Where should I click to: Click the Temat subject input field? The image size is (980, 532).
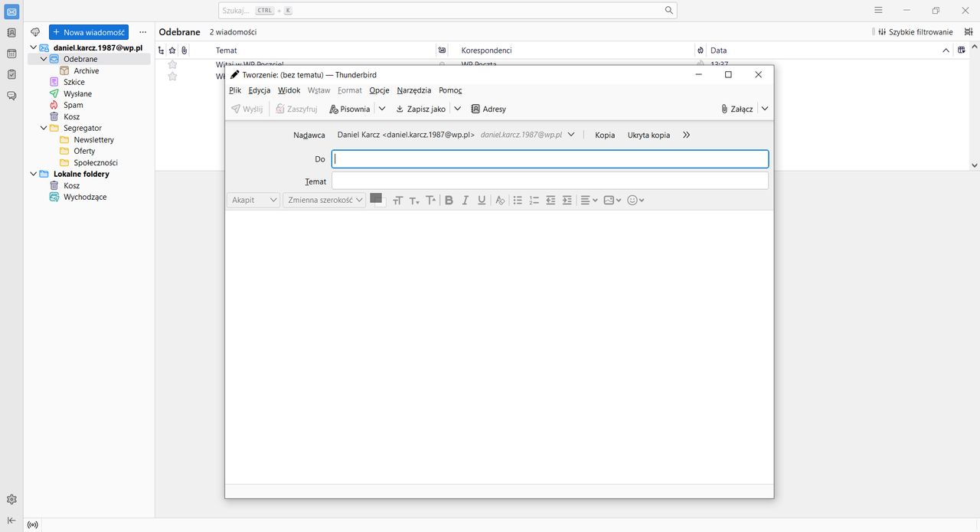(x=550, y=181)
